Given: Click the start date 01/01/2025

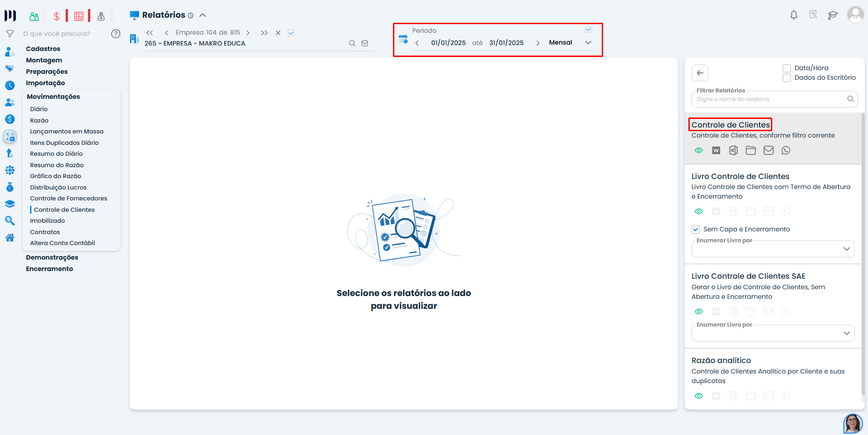Looking at the screenshot, I should point(449,43).
